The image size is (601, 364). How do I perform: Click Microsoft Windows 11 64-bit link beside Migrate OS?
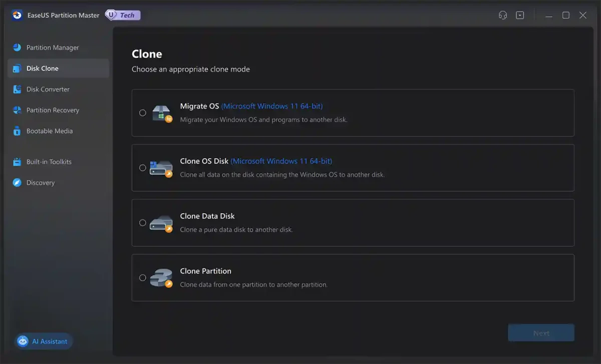pyautogui.click(x=272, y=106)
